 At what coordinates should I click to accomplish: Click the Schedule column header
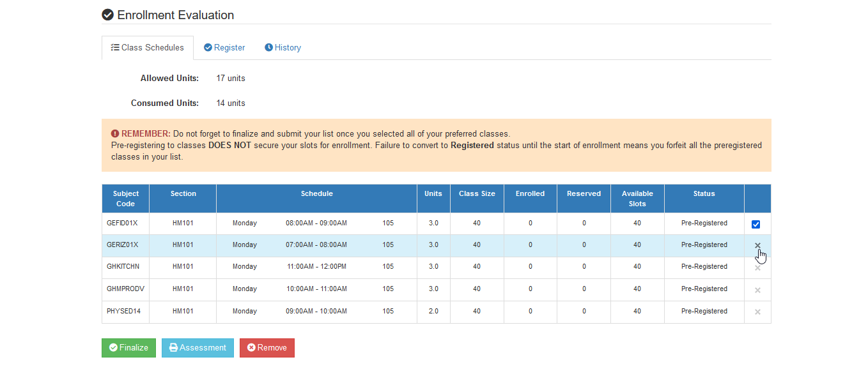tap(316, 199)
